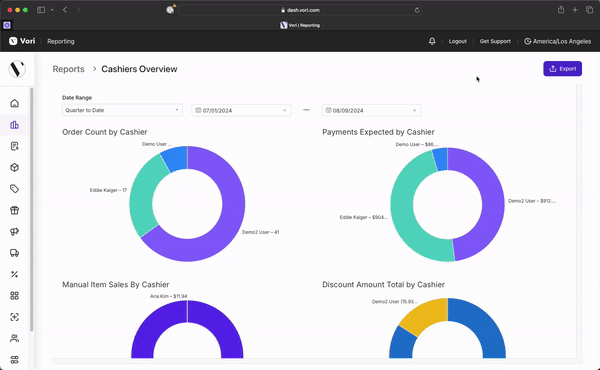Click America/Los Angeles timezone text

pyautogui.click(x=562, y=41)
